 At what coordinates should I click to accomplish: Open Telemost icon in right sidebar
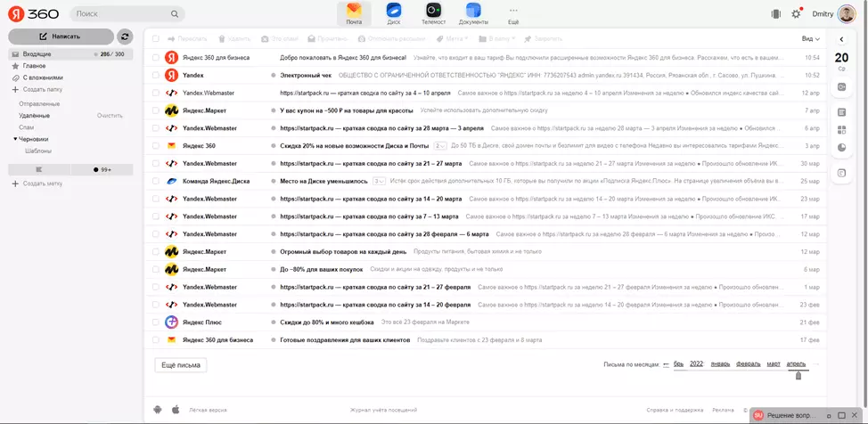(841, 87)
